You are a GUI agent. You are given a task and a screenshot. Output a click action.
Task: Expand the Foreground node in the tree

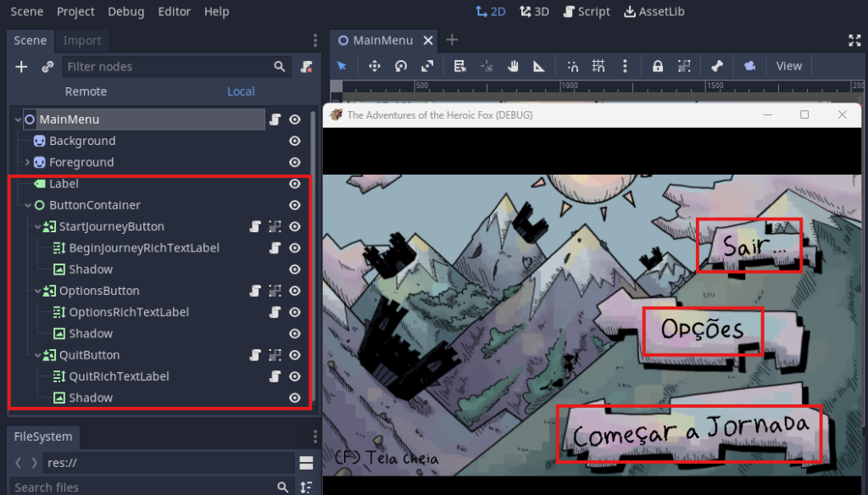27,162
